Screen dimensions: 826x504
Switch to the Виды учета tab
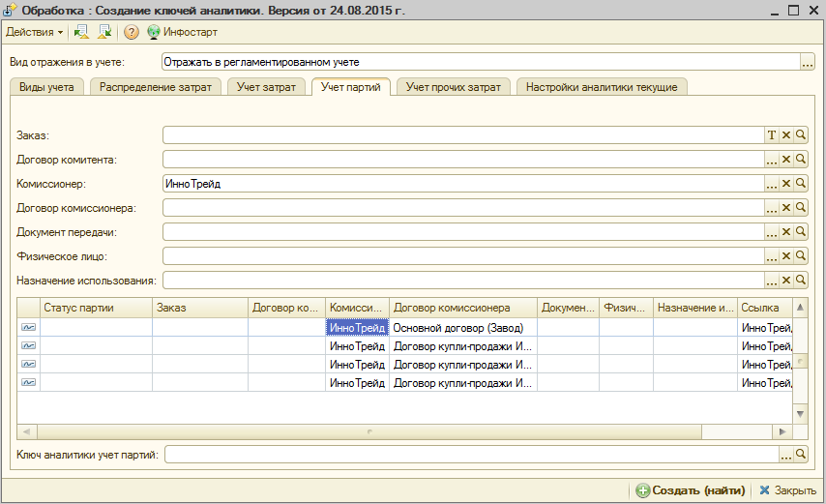tap(46, 87)
